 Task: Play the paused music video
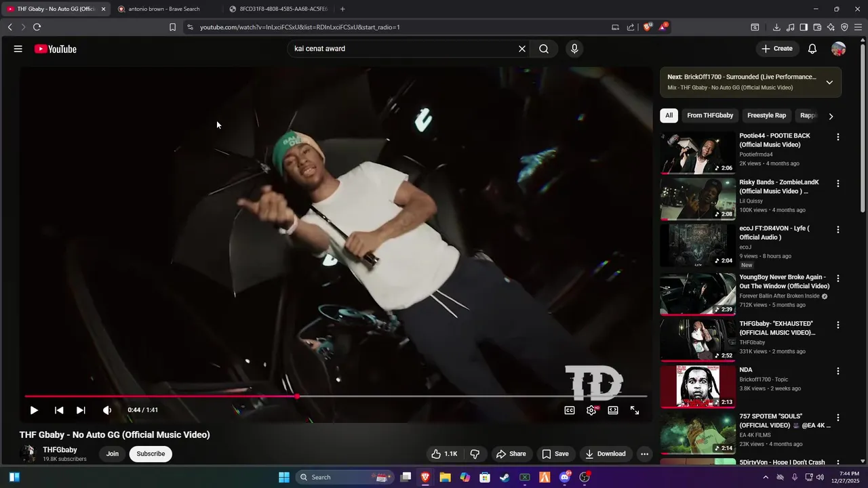click(x=34, y=410)
